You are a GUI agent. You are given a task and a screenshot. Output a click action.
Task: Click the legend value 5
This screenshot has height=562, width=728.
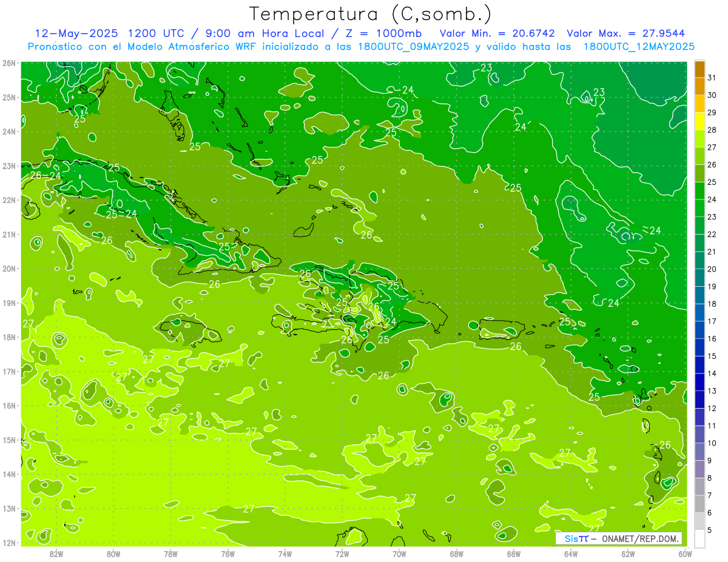coord(710,530)
